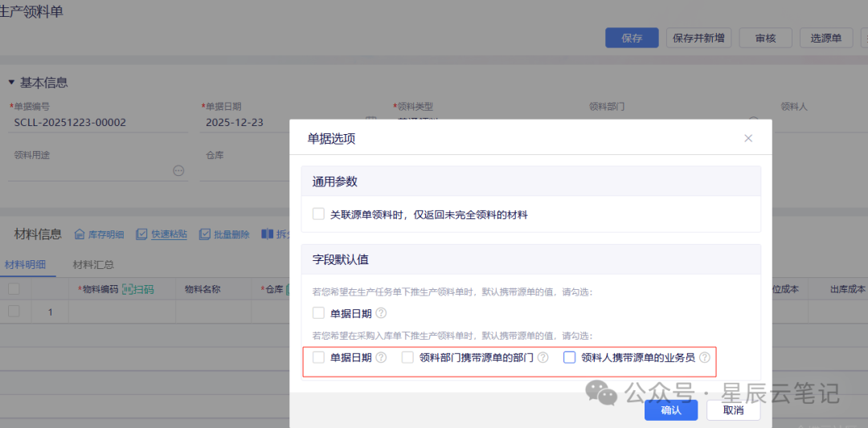Click the 审核 button
The image size is (868, 428).
[766, 39]
